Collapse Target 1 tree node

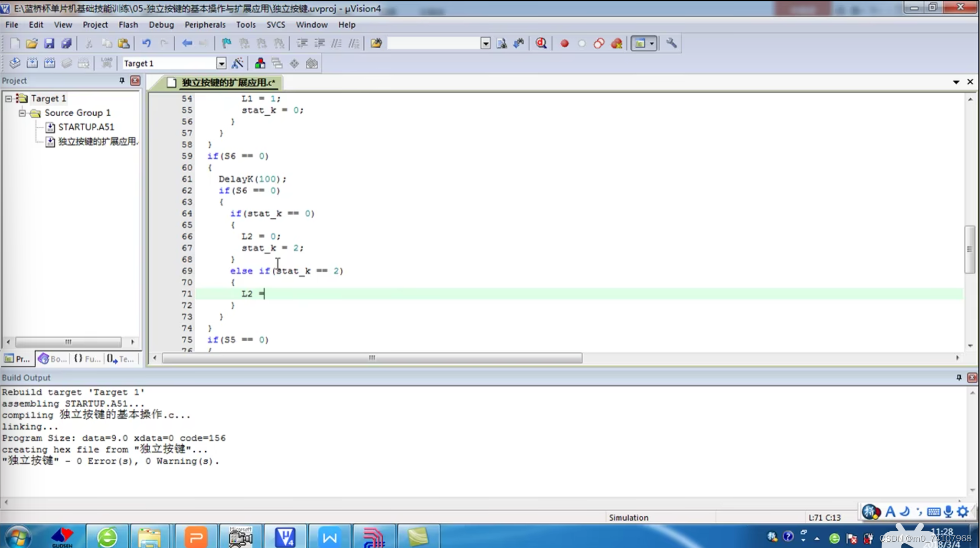(x=8, y=98)
